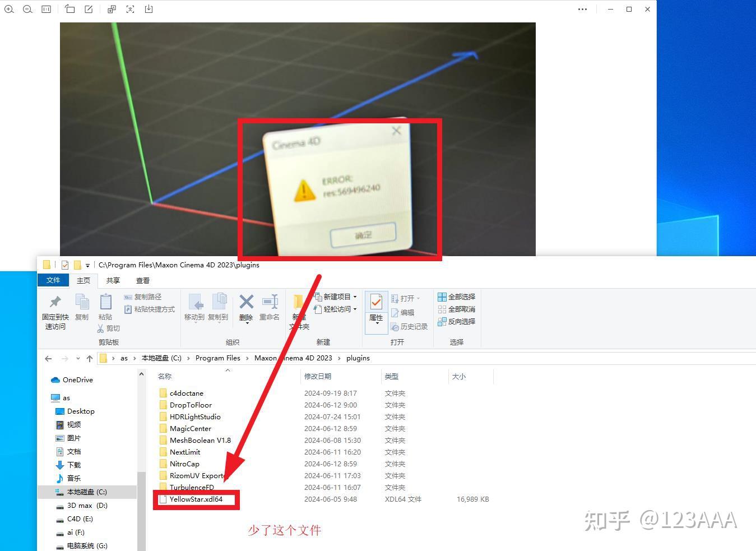Image resolution: width=756 pixels, height=551 pixels.
Task: Open the image viewer edit pencil icon
Action: coord(89,9)
